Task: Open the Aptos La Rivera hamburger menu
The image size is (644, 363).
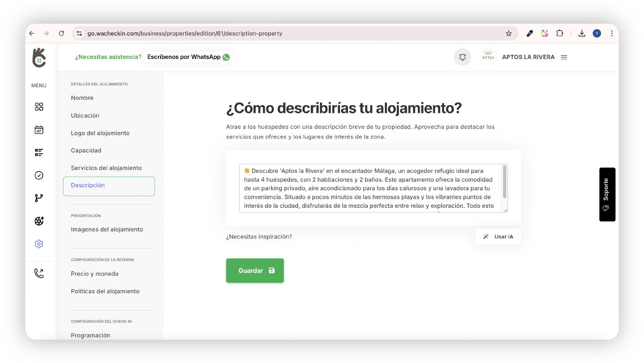Action: (x=564, y=57)
